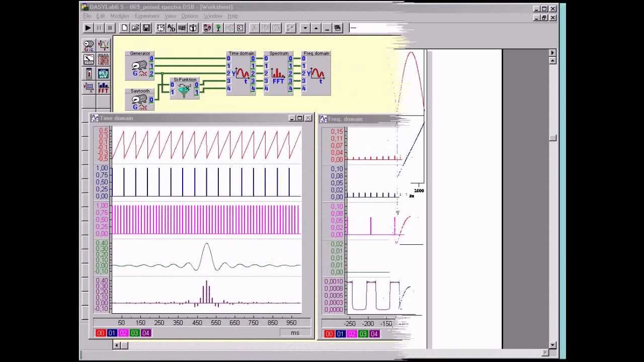The height and width of the screenshot is (362, 644).
Task: Toggle channel 01 in Freq. domain window
Action: point(340,334)
